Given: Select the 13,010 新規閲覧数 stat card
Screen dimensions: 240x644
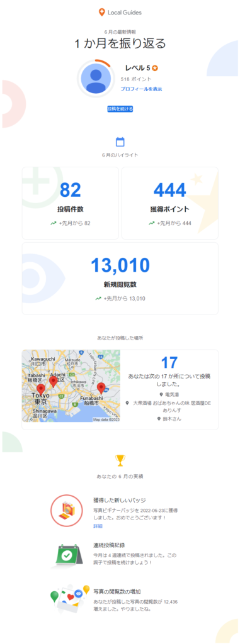Looking at the screenshot, I should click(120, 279).
